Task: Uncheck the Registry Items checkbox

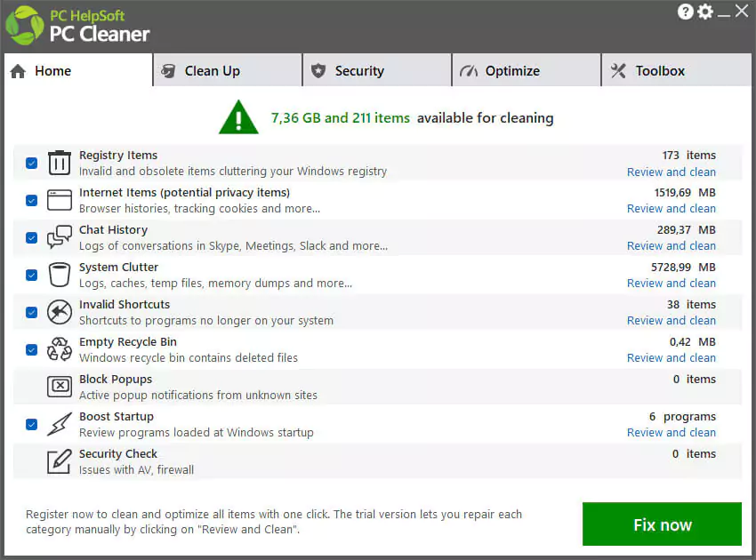Action: coord(31,163)
